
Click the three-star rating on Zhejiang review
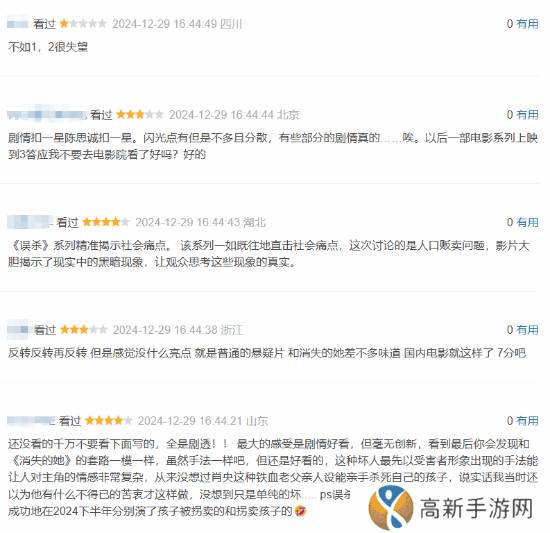(83, 330)
